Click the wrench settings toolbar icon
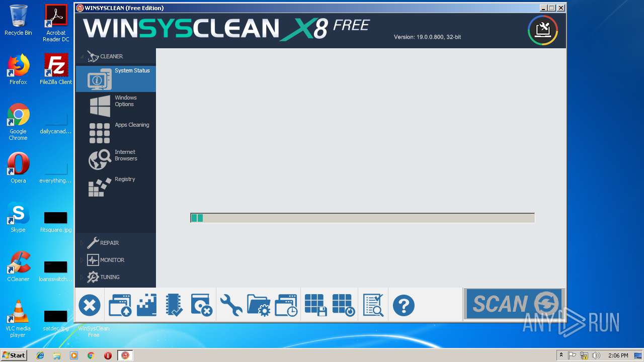Image resolution: width=644 pixels, height=362 pixels. pos(231,305)
